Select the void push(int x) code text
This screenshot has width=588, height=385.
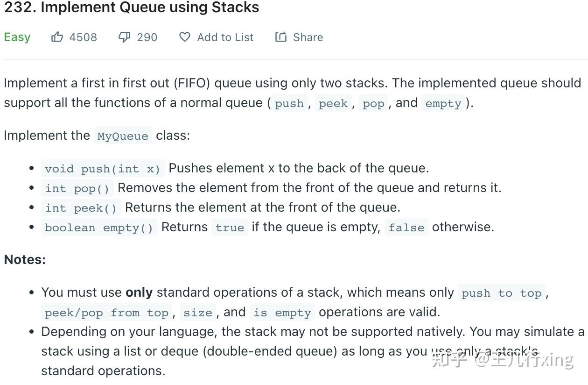103,168
